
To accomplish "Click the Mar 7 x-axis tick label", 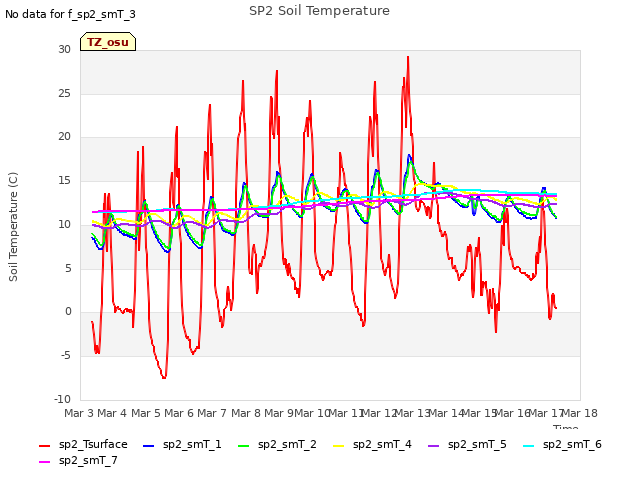I will point(212,413).
